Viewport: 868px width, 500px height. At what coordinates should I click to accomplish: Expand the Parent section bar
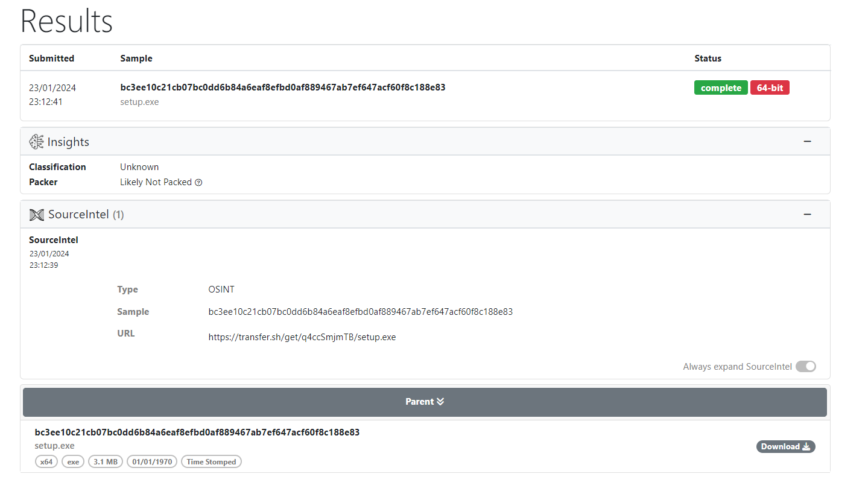(424, 402)
